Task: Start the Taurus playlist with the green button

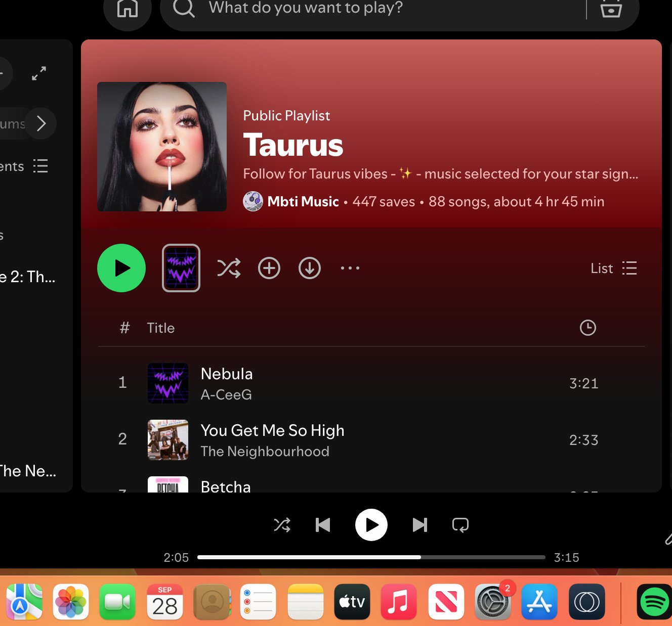Action: (x=121, y=268)
